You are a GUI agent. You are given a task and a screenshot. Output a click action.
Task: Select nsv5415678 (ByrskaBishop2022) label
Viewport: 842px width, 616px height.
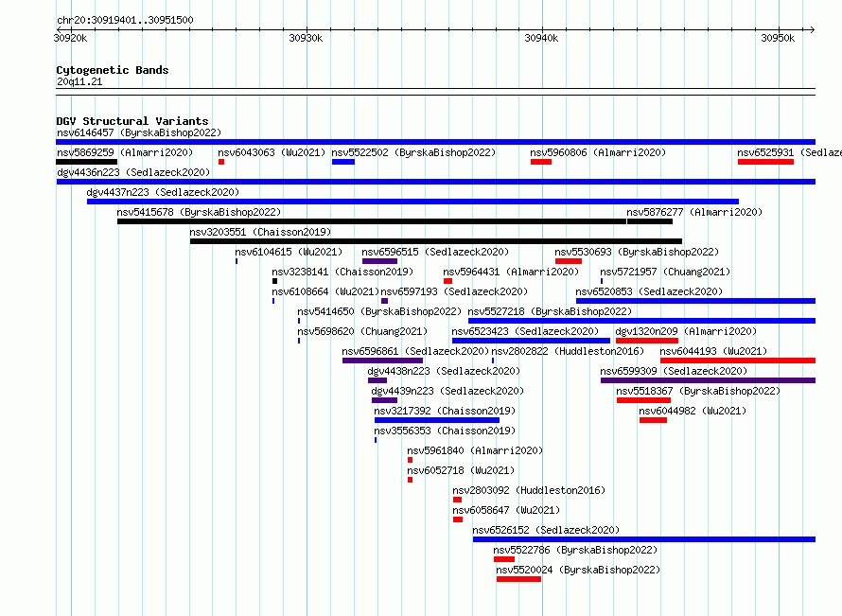199,212
